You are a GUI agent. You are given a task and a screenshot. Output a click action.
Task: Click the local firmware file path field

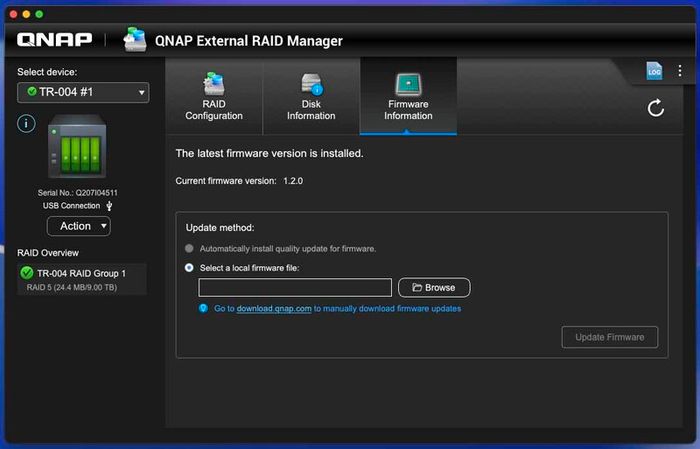[295, 287]
